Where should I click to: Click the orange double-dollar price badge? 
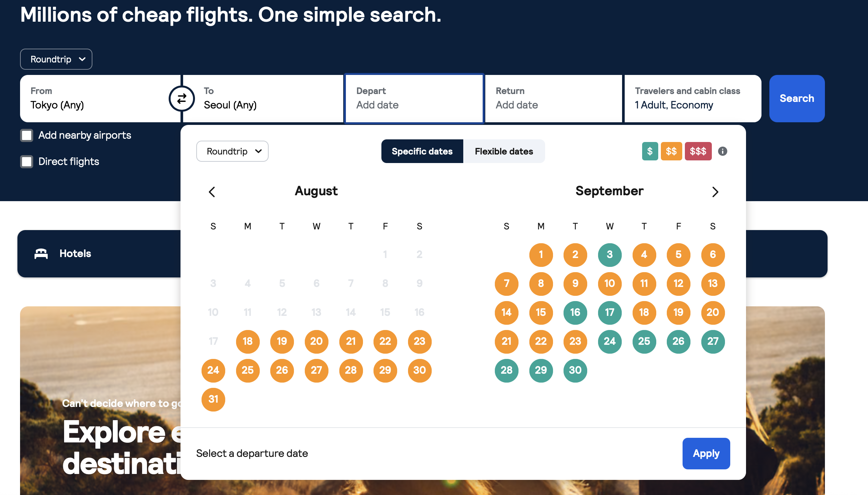click(671, 151)
